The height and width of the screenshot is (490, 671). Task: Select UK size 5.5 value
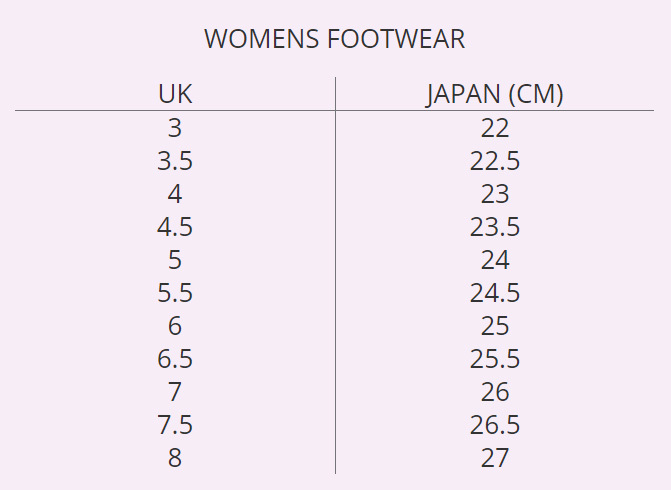tap(175, 293)
